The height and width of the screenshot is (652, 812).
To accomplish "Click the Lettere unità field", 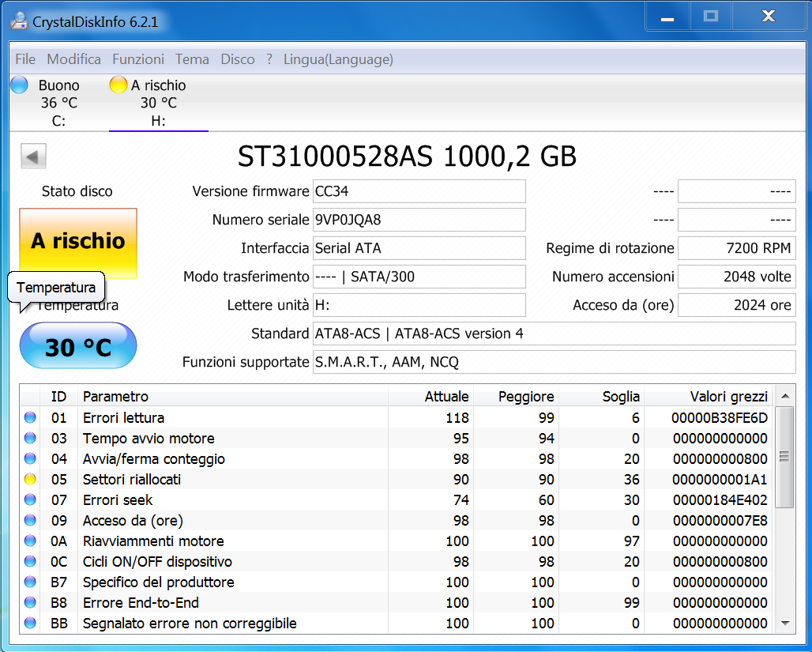I will pos(419,305).
